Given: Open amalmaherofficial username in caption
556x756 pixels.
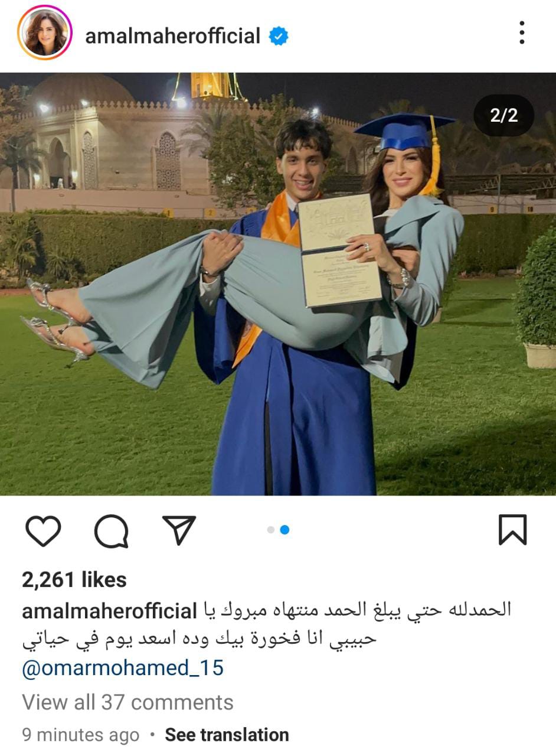Looking at the screenshot, I should pyautogui.click(x=109, y=611).
